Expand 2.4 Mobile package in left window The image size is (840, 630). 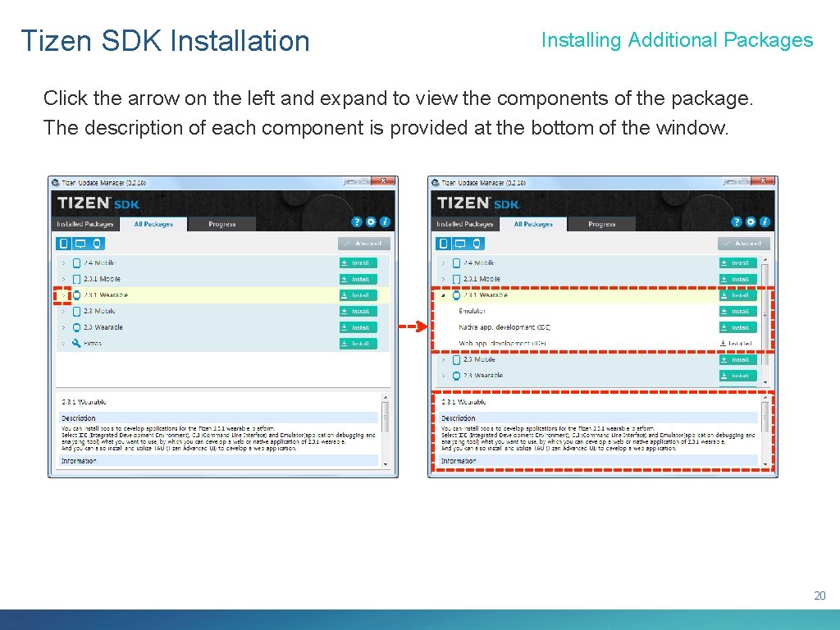[63, 263]
